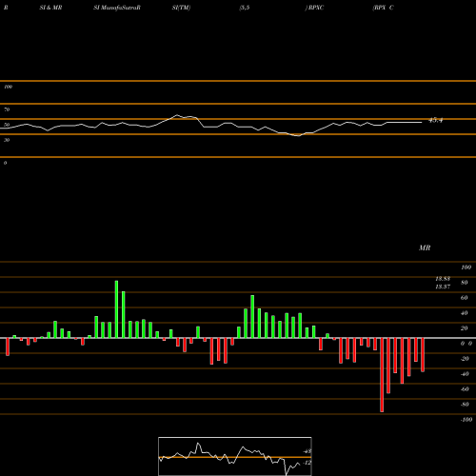This screenshot has height=476, width=476.
Task: Select the longest red MR bar
Action: tap(382, 375)
